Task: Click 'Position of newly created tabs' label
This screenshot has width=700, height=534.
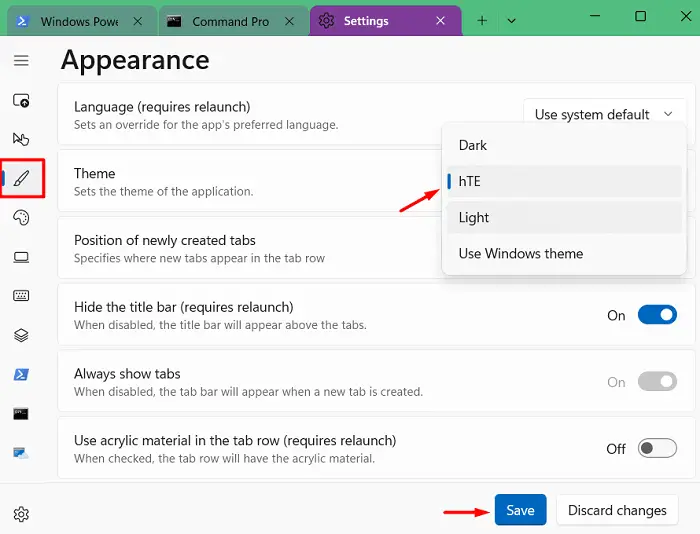Action: 165,240
